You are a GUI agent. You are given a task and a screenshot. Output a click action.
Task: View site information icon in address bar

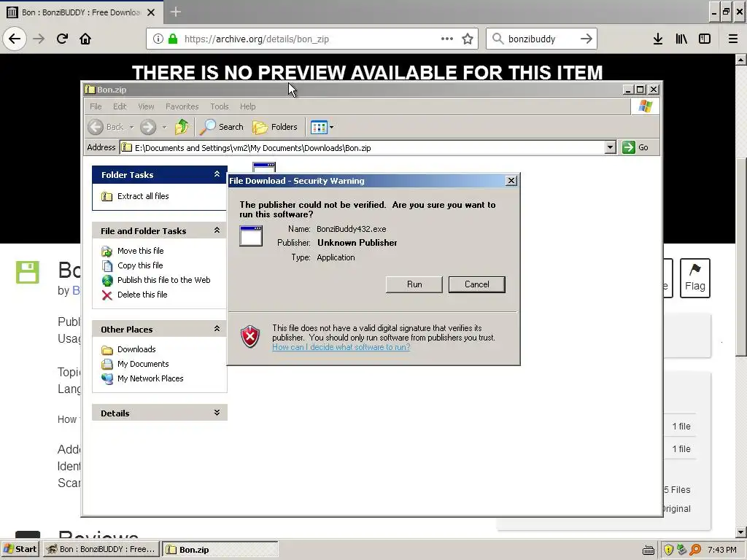158,39
